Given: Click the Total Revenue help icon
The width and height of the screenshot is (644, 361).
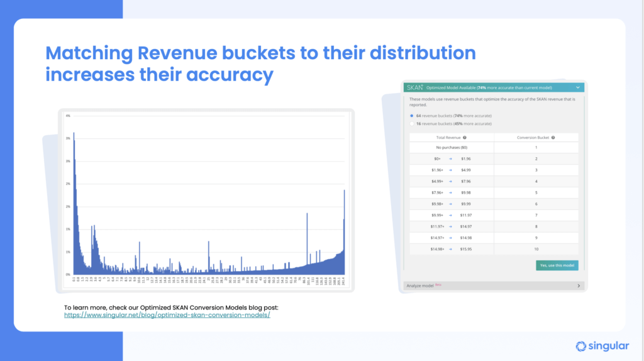Looking at the screenshot, I should click(x=465, y=138).
